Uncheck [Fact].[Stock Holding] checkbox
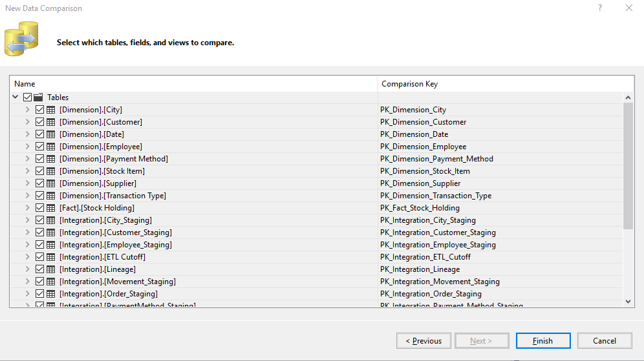 click(x=39, y=208)
